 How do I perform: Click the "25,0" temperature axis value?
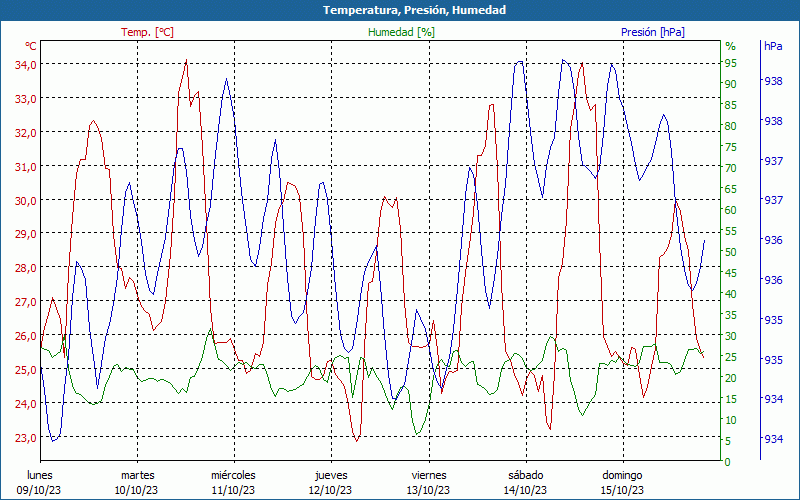25,369
